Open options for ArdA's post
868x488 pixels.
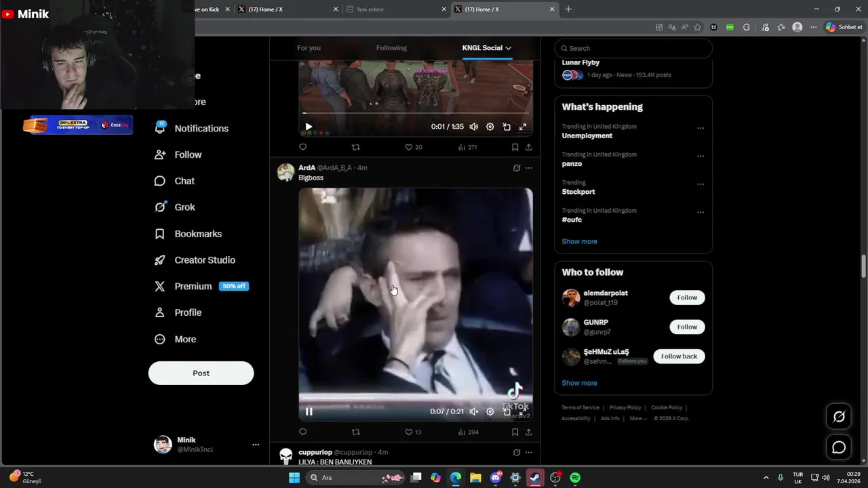529,168
